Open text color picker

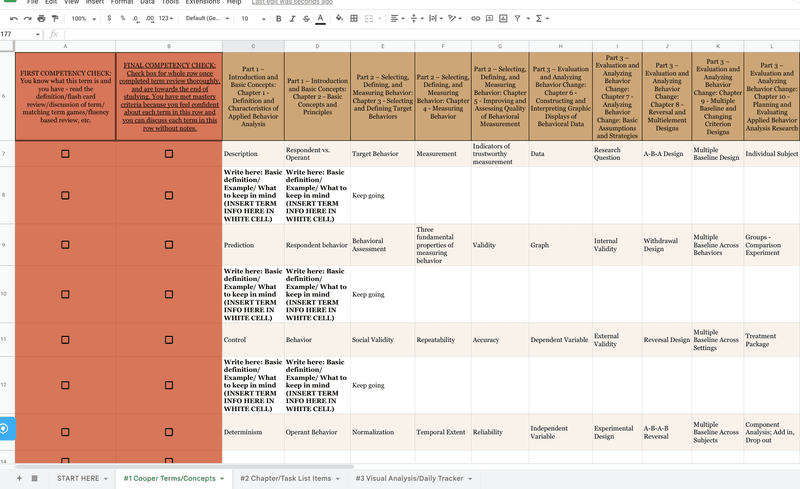tap(320, 18)
